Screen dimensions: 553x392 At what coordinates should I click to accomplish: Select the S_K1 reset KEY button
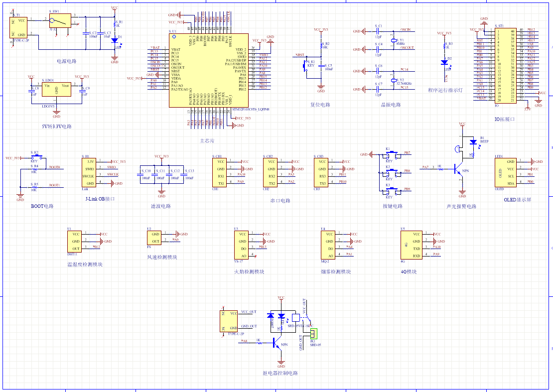tap(305, 66)
